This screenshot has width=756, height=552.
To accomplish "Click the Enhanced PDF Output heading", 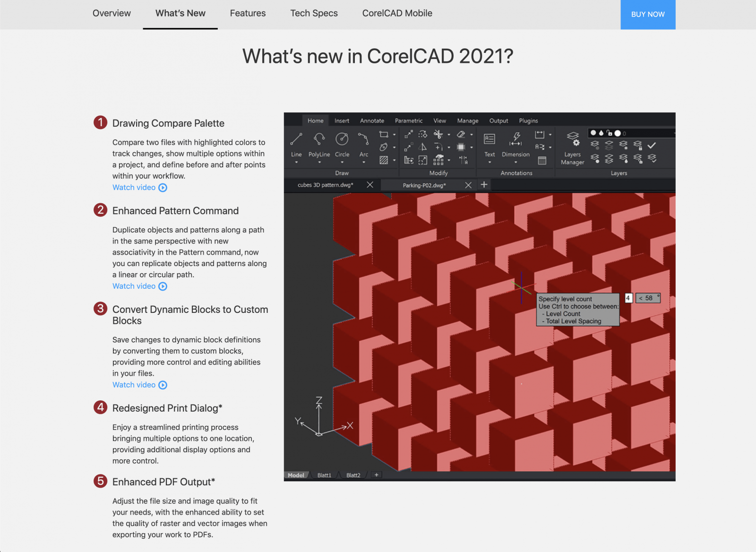I will coord(163,482).
